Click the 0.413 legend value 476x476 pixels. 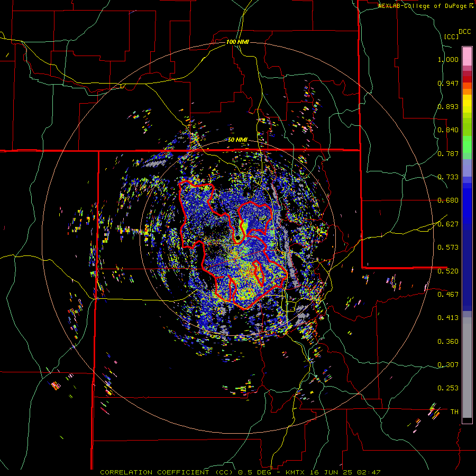pyautogui.click(x=448, y=318)
